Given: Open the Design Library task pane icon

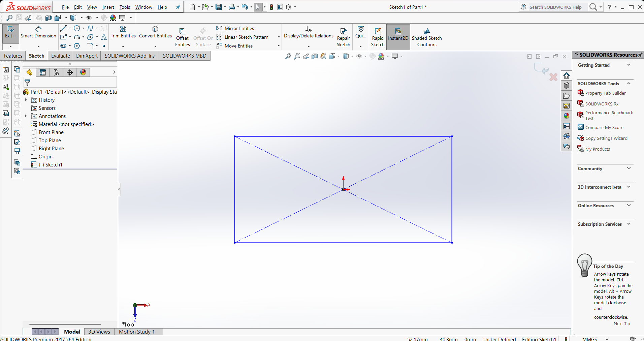Looking at the screenshot, I should point(567,86).
